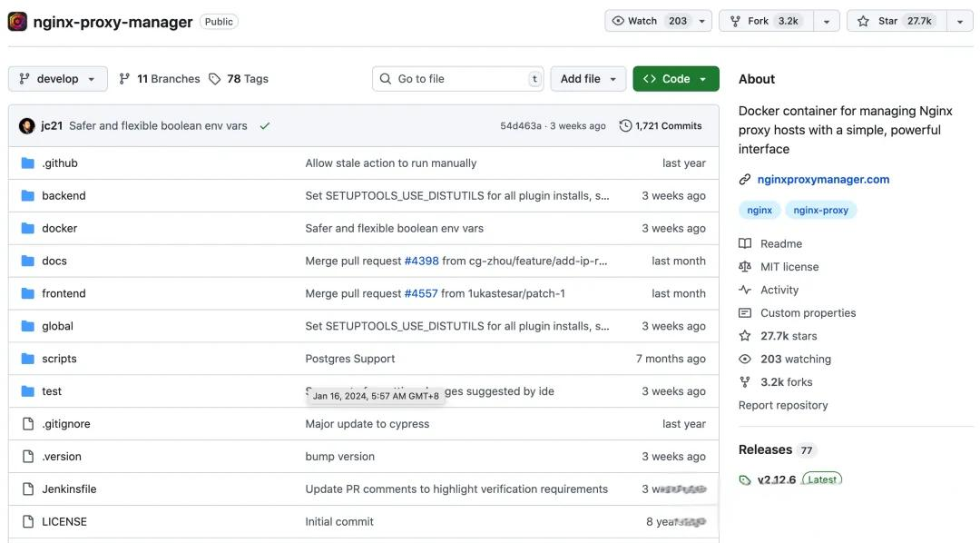Open the green Code dropdown
The image size is (980, 543).
675,79
